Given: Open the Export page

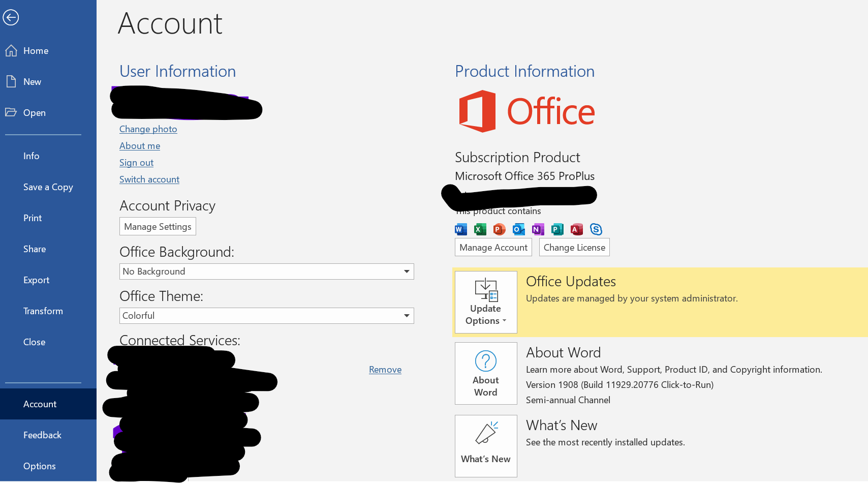Looking at the screenshot, I should point(48,280).
